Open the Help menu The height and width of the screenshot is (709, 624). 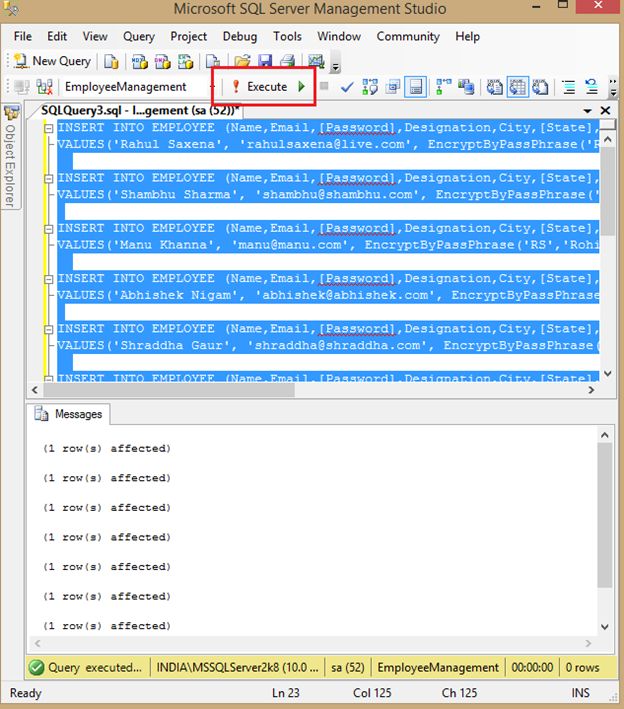468,36
